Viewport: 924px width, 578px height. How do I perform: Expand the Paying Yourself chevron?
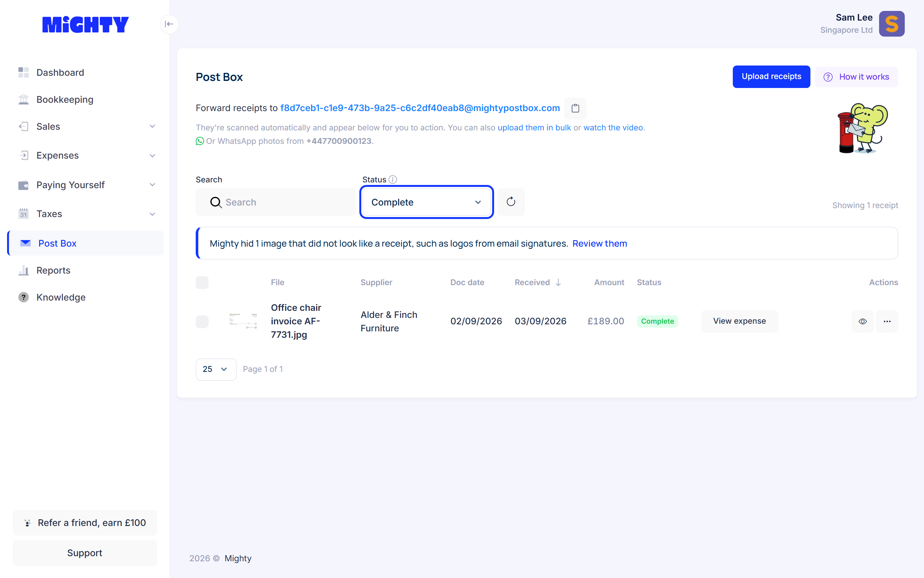click(152, 185)
